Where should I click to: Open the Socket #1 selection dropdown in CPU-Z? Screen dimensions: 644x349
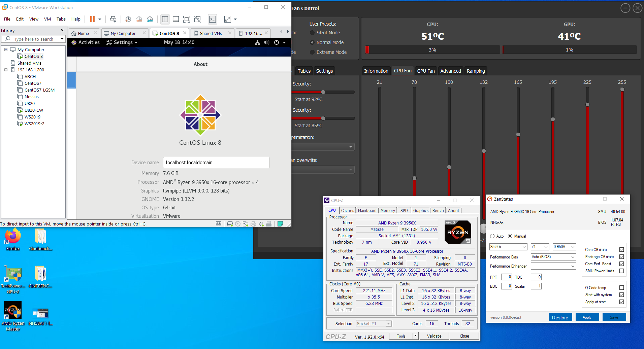(374, 323)
